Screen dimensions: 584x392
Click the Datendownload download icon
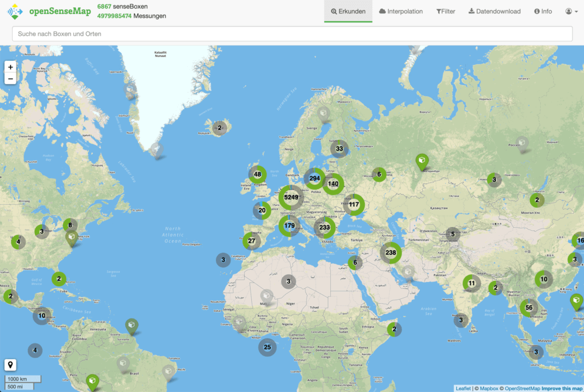coord(471,11)
